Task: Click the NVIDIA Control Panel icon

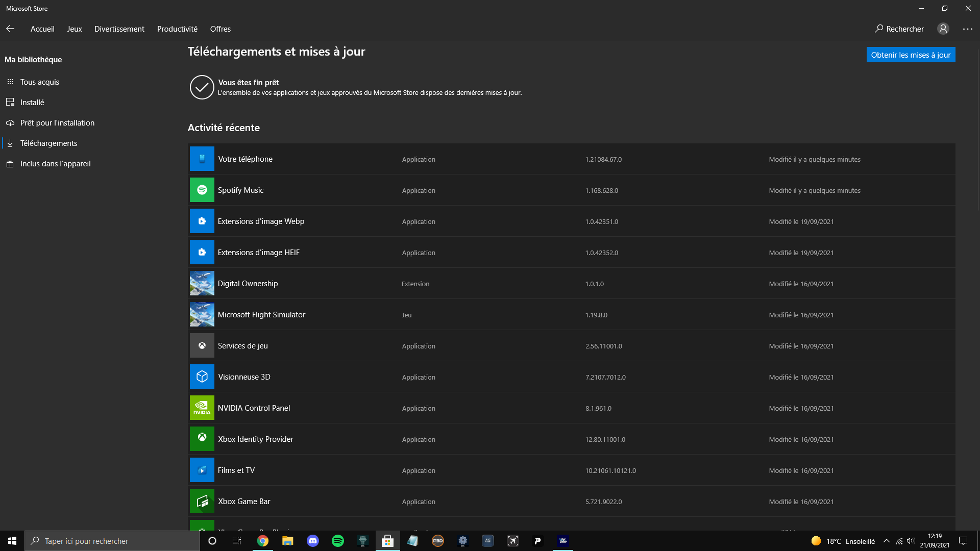Action: [x=202, y=408]
